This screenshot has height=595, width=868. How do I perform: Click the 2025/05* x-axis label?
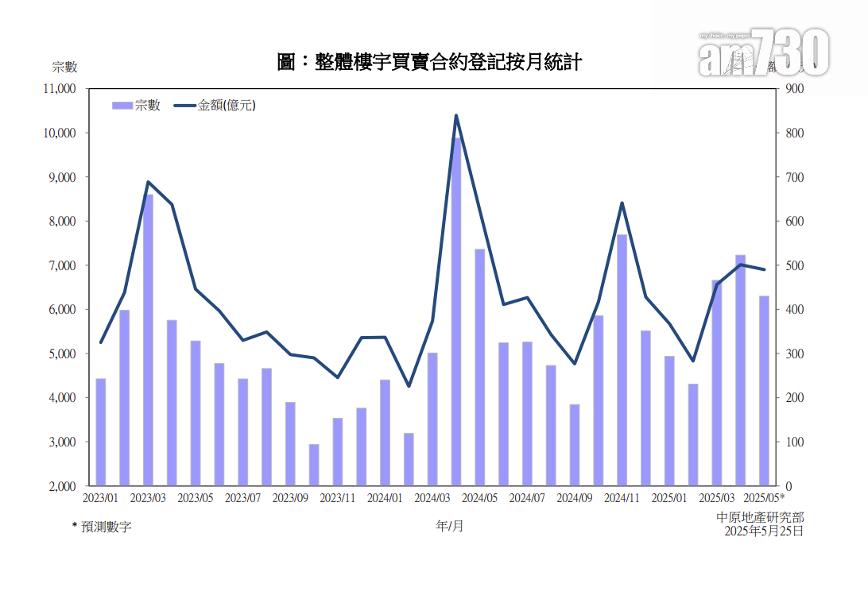765,498
